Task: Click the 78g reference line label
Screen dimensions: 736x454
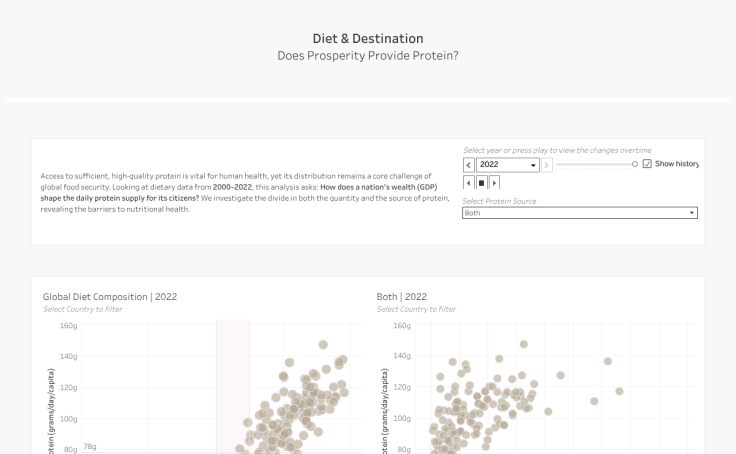Action: tap(89, 446)
